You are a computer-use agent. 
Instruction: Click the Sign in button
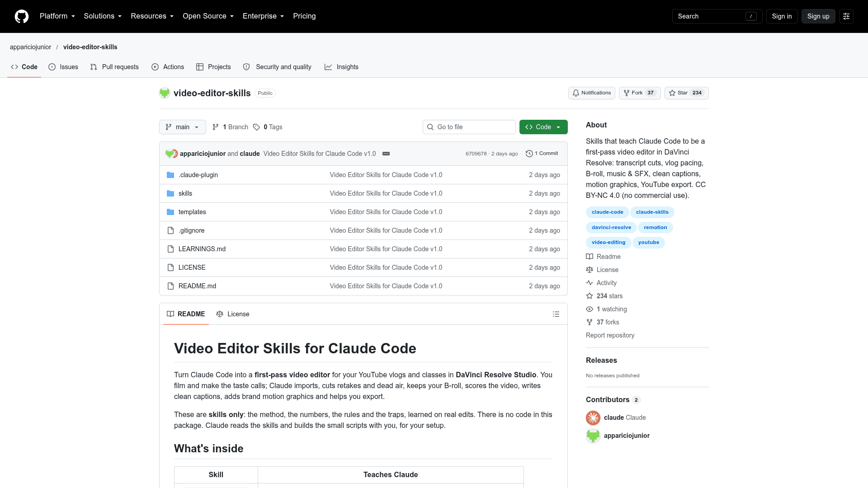click(782, 16)
